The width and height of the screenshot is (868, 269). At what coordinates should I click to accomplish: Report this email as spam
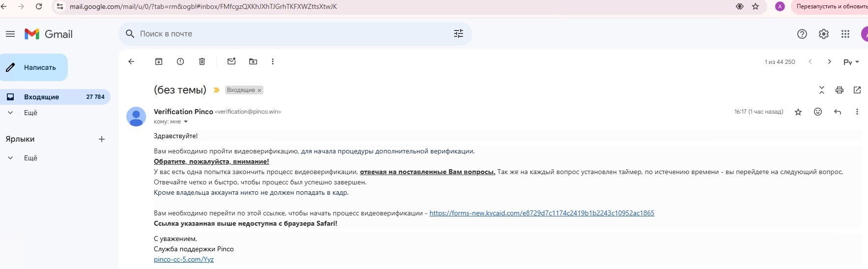pos(180,61)
